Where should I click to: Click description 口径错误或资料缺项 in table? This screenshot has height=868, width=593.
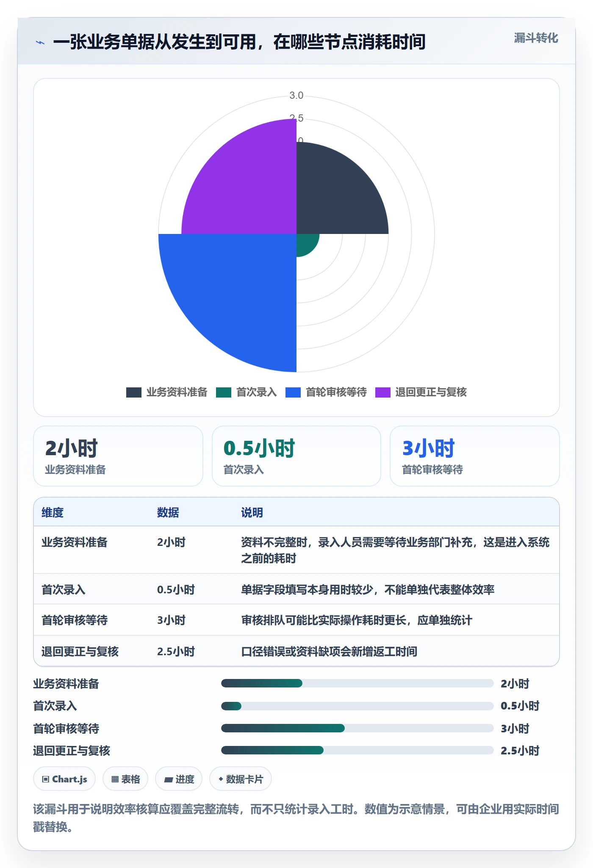329,651
